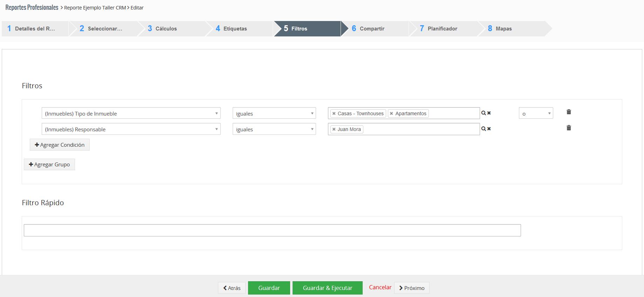Change the 'o' logical connector dropdown
This screenshot has height=297, width=644.
(536, 113)
